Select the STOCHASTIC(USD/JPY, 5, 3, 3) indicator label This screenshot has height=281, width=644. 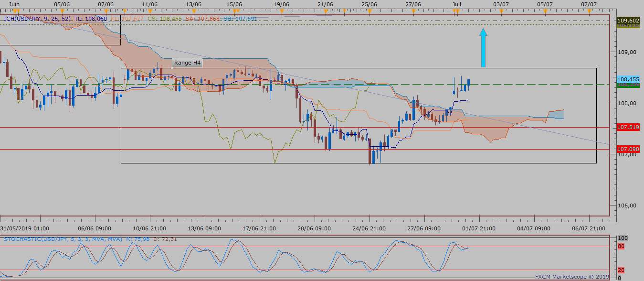coord(63,238)
